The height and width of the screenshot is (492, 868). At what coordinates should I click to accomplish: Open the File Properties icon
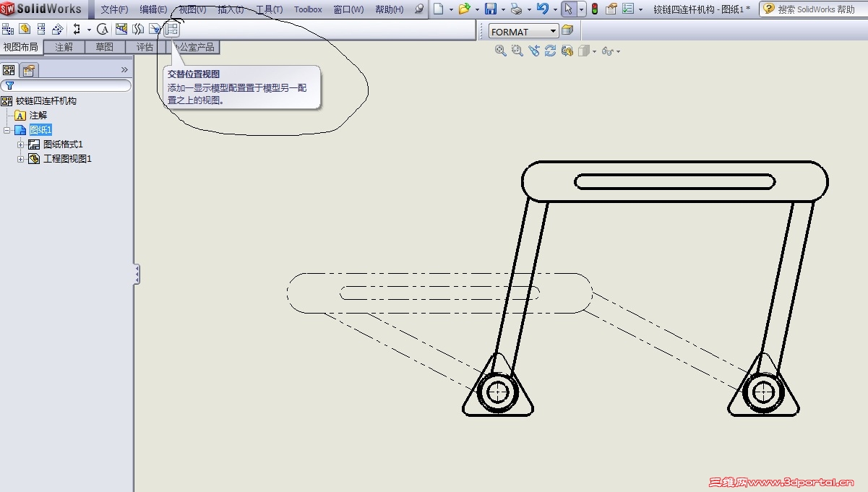(x=611, y=9)
